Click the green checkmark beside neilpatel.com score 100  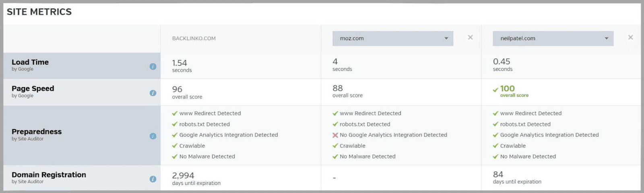point(495,90)
